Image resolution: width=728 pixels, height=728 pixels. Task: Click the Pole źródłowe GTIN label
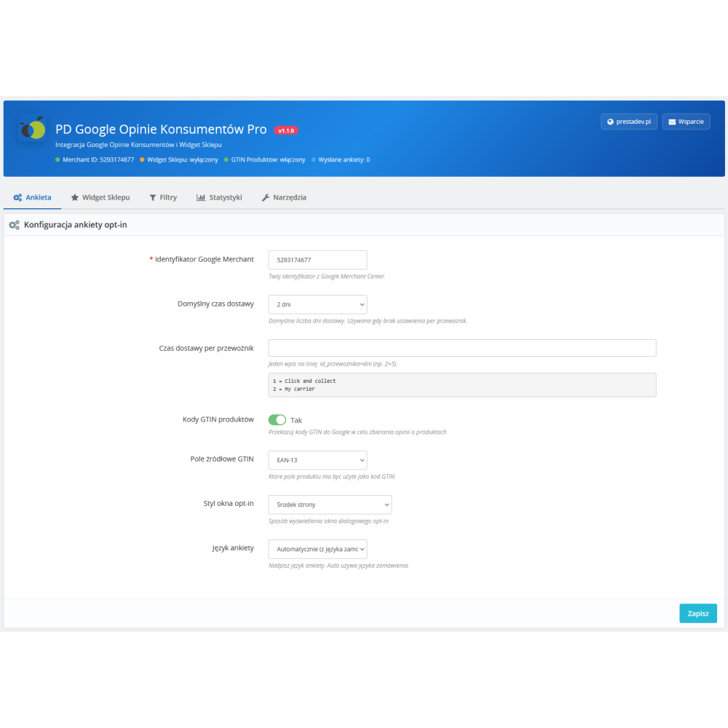222,459
